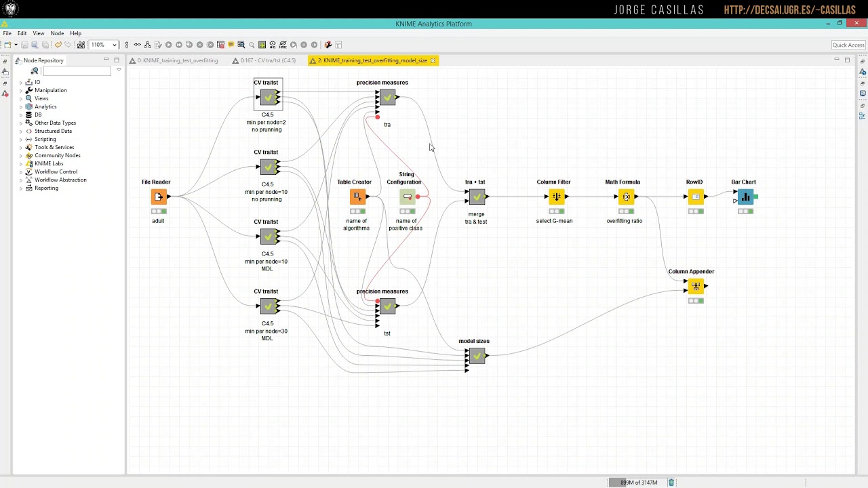The image size is (868, 488).
Task: Open the View menu
Action: point(39,33)
